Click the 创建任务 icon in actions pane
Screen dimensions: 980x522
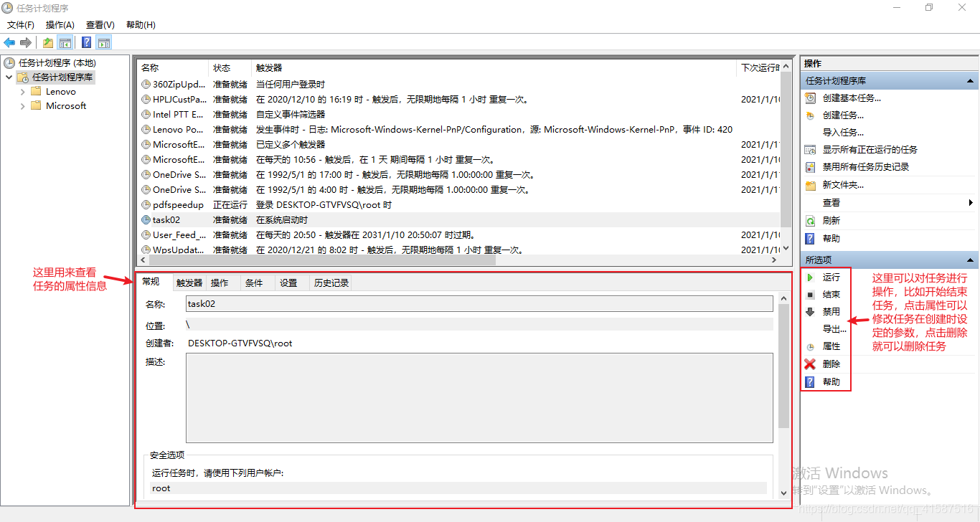pos(811,115)
